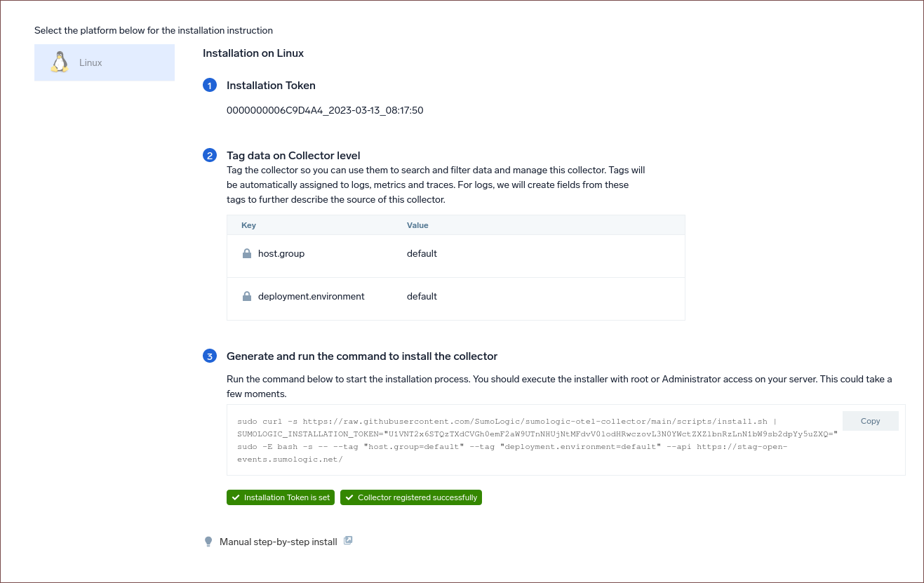Select the Linux platform tab
The width and height of the screenshot is (924, 583).
point(105,62)
